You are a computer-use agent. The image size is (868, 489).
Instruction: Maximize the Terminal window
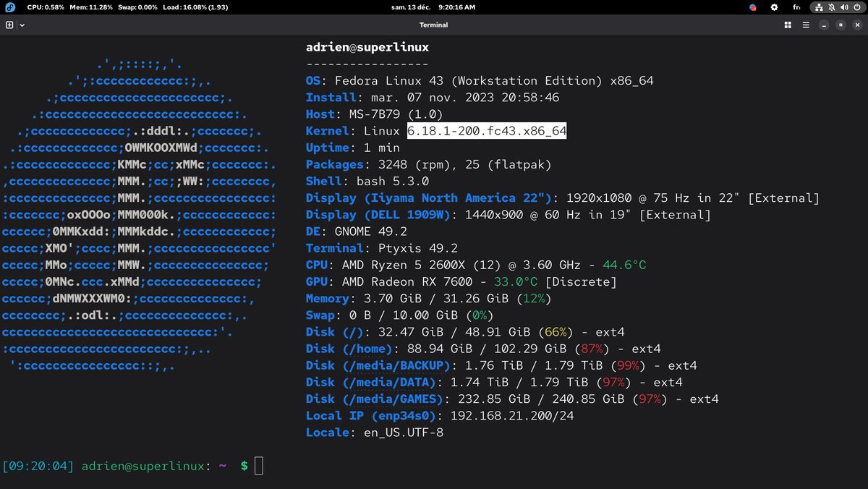tap(840, 25)
